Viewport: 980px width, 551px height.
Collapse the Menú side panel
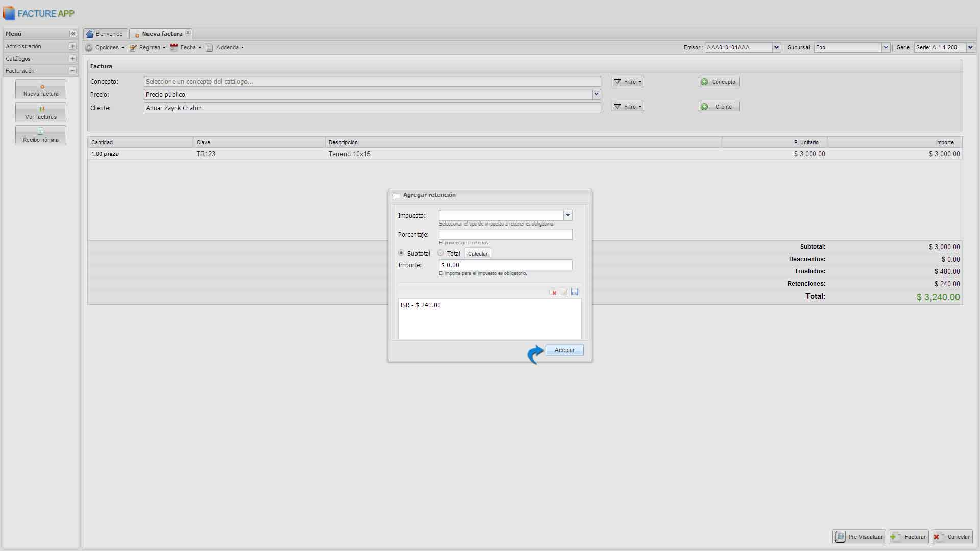(x=72, y=34)
